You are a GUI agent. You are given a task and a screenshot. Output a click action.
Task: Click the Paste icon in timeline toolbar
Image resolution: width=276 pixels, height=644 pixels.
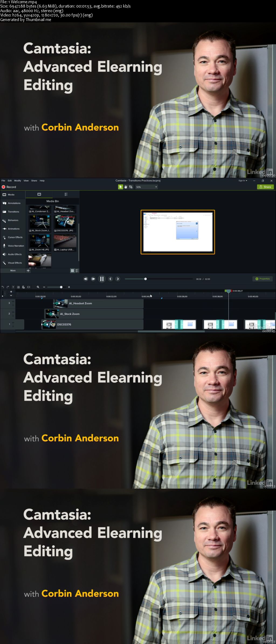pyautogui.click(x=23, y=287)
